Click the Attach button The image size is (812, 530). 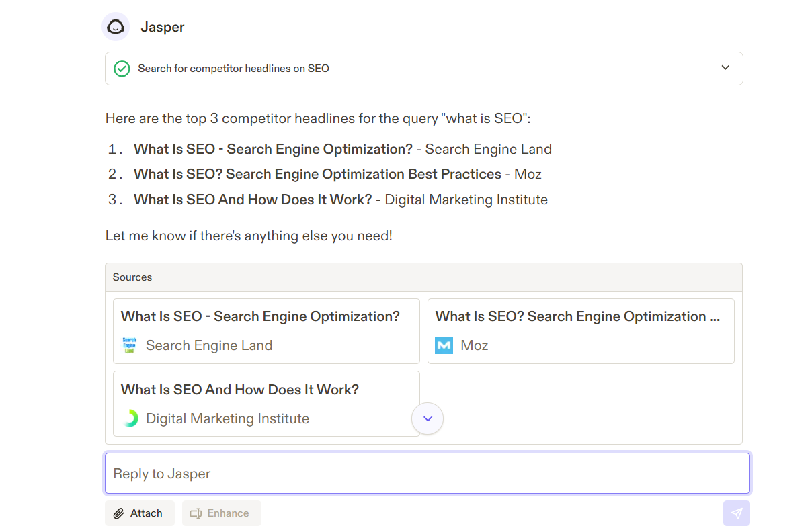(x=140, y=513)
